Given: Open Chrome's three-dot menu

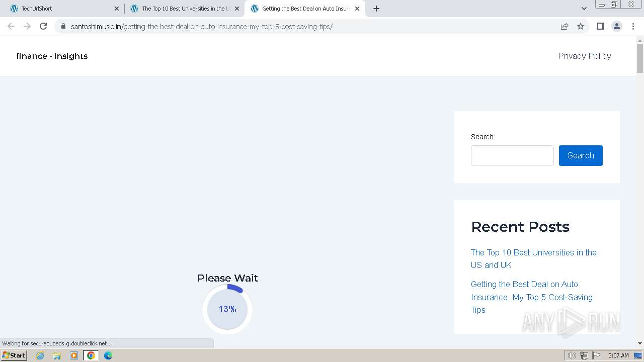Looking at the screenshot, I should 633,26.
